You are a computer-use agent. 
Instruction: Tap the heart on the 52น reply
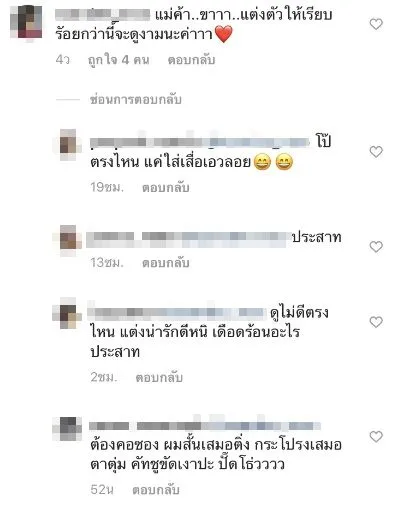click(x=376, y=437)
